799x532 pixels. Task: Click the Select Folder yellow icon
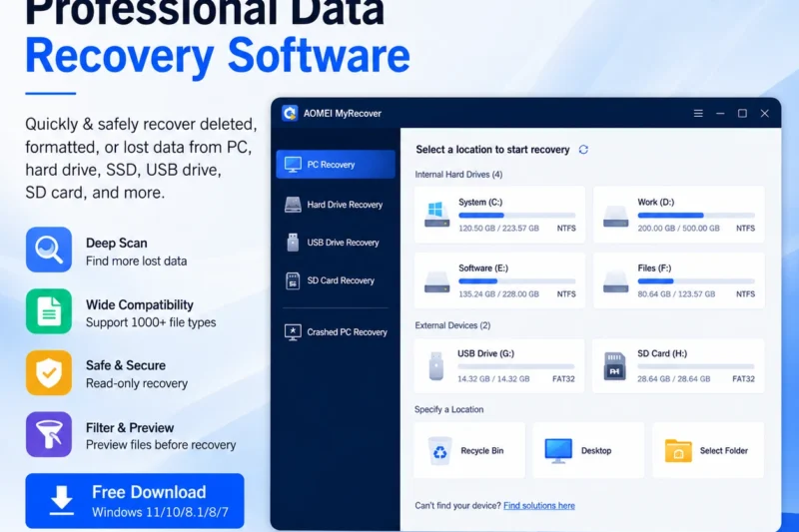pyautogui.click(x=678, y=451)
